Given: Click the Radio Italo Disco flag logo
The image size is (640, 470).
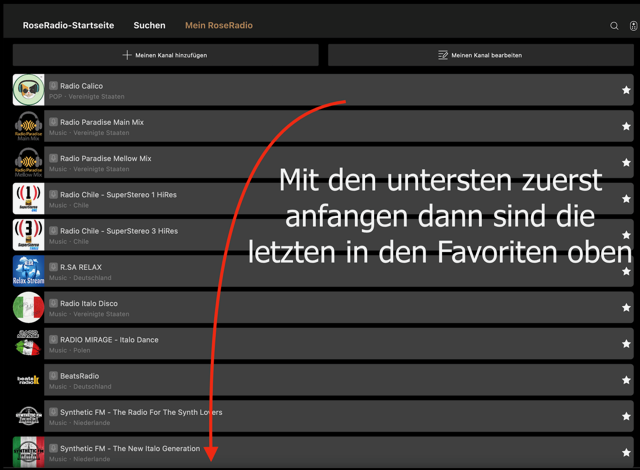Looking at the screenshot, I should click(x=29, y=307).
